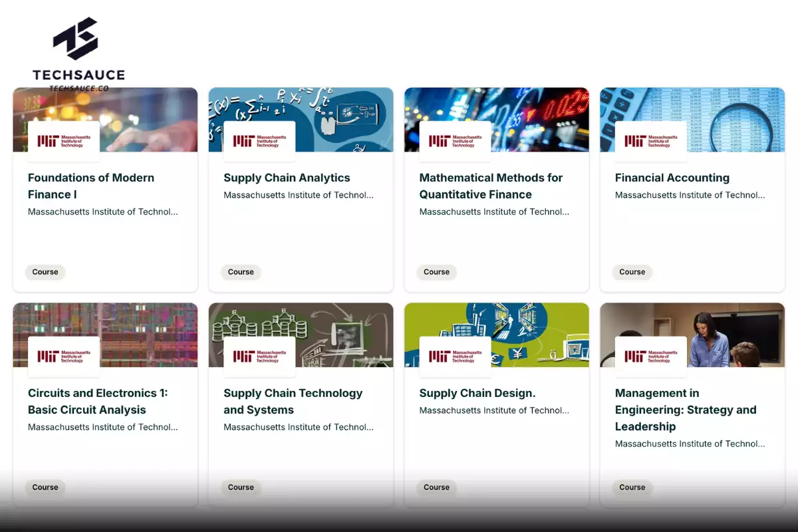Select the Supply Chain Analytics banner image
This screenshot has width=798, height=532.
[301, 120]
